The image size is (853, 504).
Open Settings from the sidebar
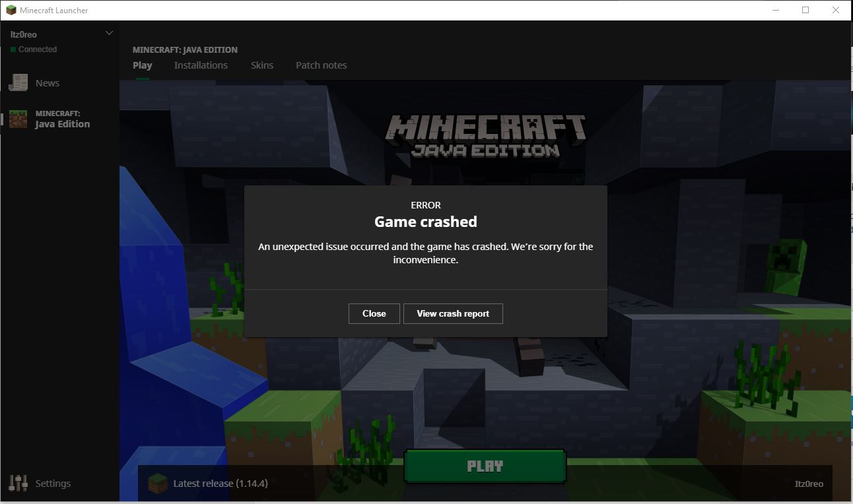click(53, 484)
